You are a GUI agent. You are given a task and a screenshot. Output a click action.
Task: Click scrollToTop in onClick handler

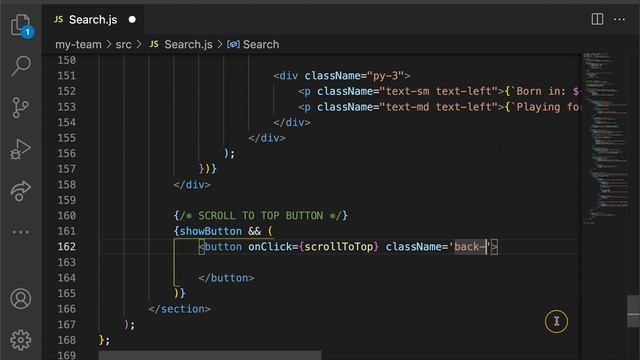pos(339,247)
